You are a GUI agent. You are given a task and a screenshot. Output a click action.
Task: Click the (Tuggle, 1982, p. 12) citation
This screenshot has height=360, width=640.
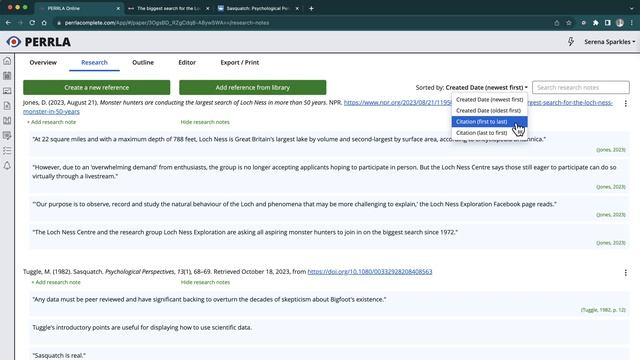pyautogui.click(x=603, y=310)
